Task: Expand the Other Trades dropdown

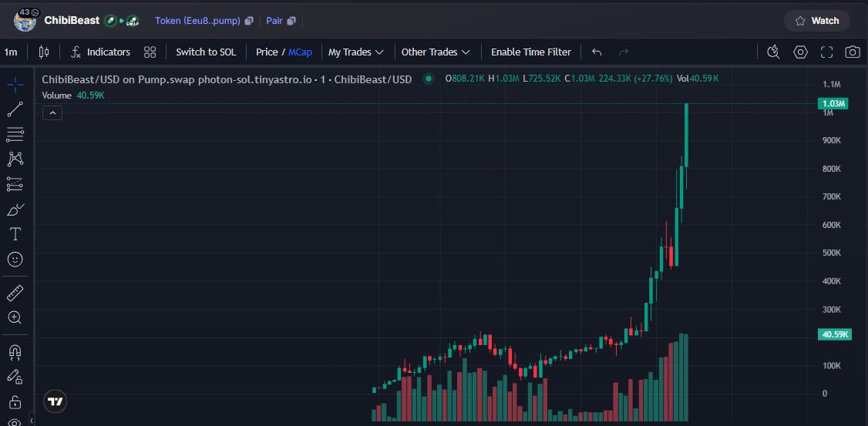Action: (x=436, y=52)
